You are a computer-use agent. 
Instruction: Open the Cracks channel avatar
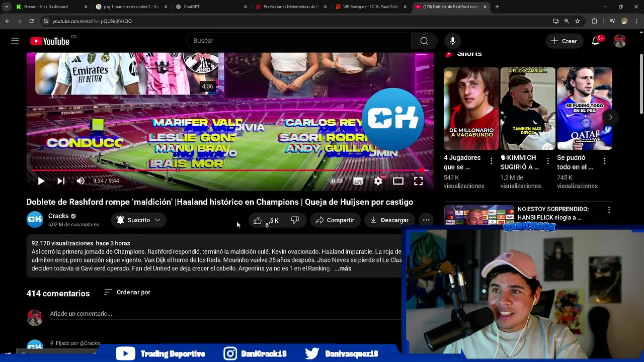(x=35, y=220)
